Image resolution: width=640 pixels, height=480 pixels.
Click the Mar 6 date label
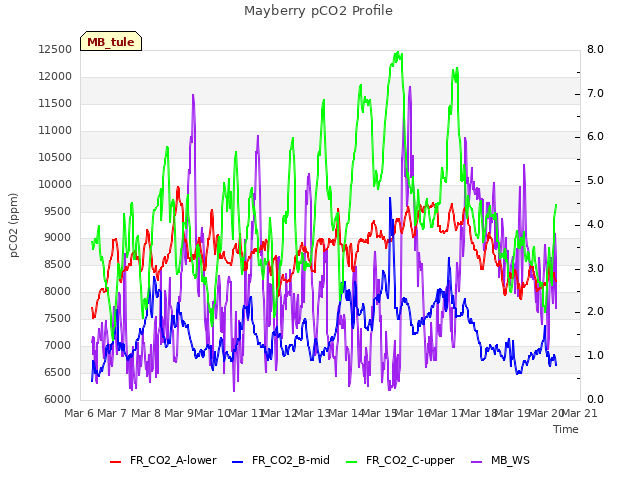pos(78,413)
